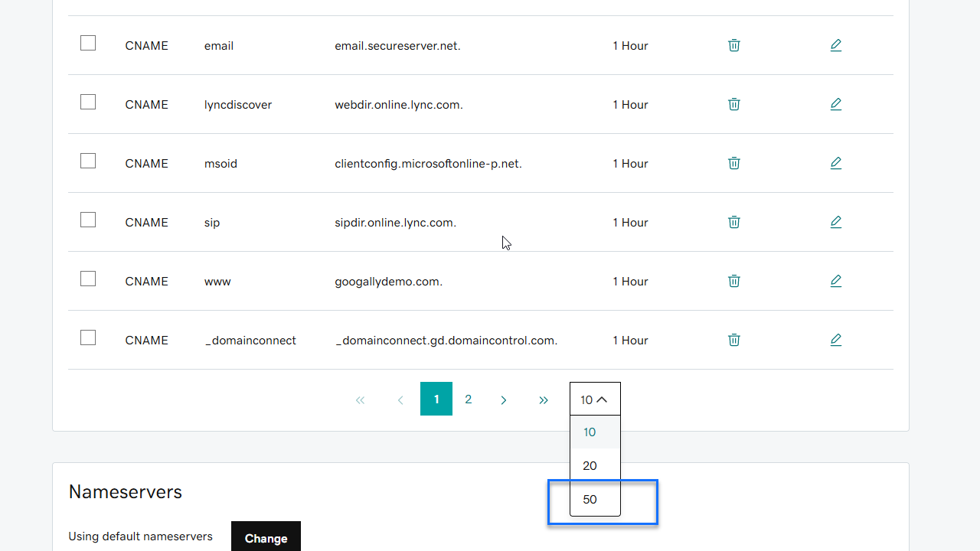Check the msoid record checkbox
The width and height of the screenshot is (980, 551).
[x=88, y=161]
